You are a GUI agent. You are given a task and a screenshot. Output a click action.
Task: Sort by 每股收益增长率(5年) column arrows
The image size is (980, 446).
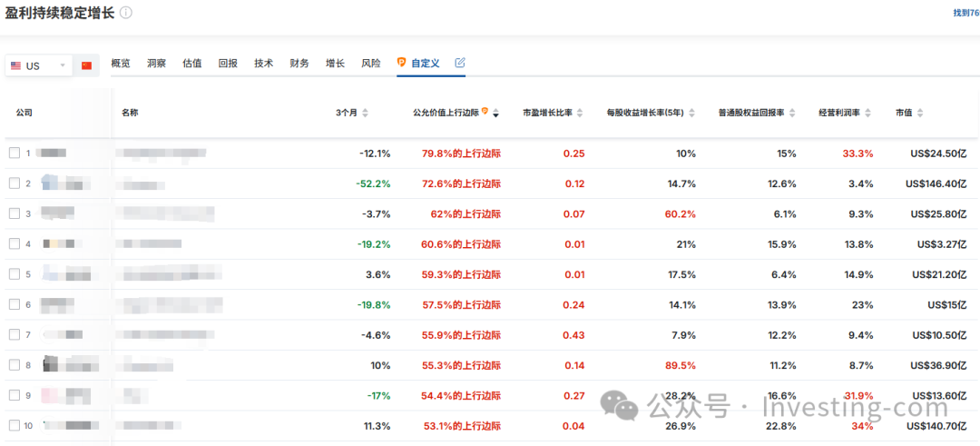point(690,114)
